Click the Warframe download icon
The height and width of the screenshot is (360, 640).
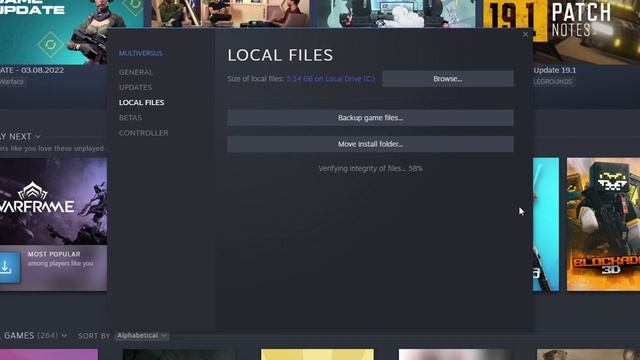9,267
